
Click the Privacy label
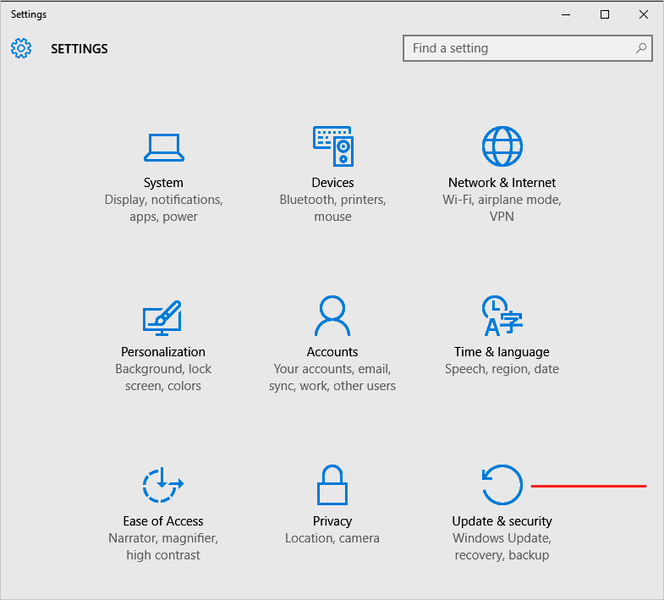coord(332,521)
